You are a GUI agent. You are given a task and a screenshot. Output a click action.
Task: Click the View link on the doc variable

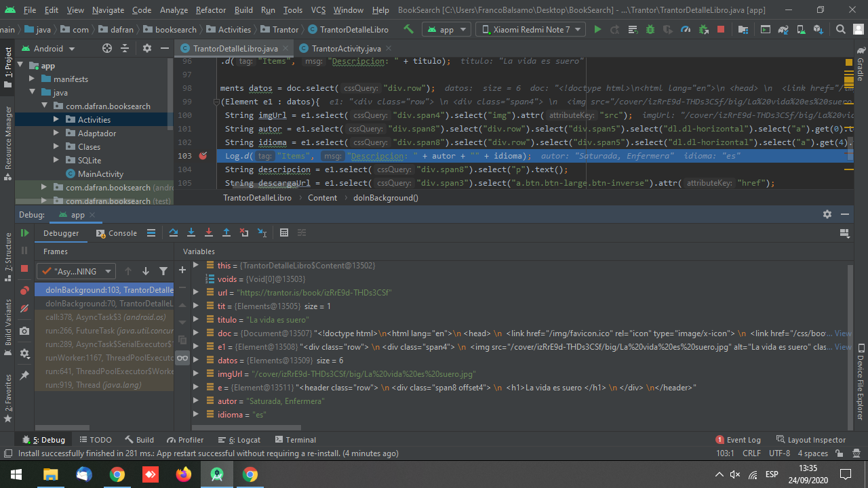tap(843, 333)
